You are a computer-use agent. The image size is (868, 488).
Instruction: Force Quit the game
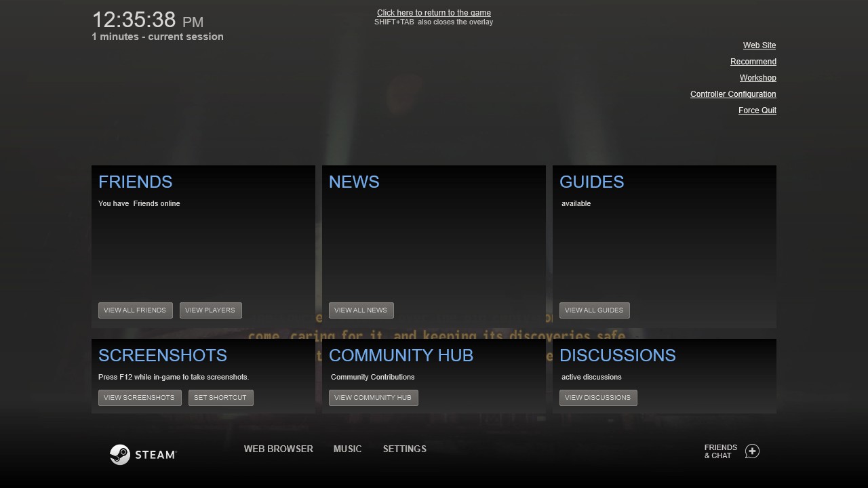point(757,110)
